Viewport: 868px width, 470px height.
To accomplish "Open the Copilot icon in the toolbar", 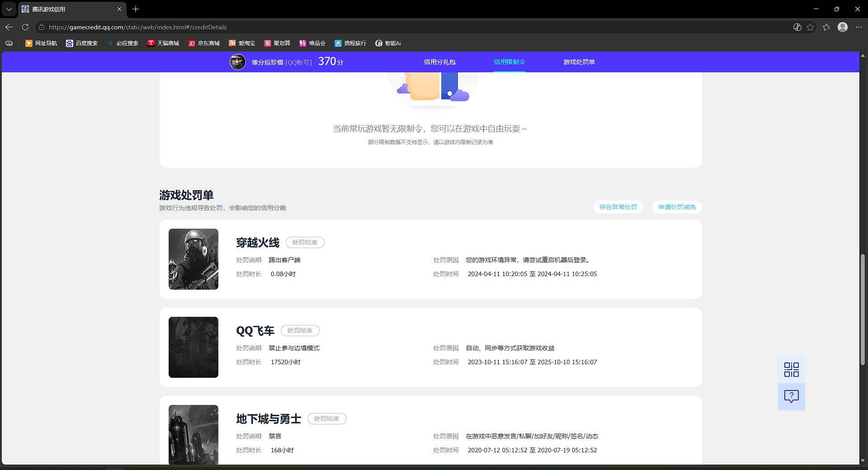I will tap(797, 27).
